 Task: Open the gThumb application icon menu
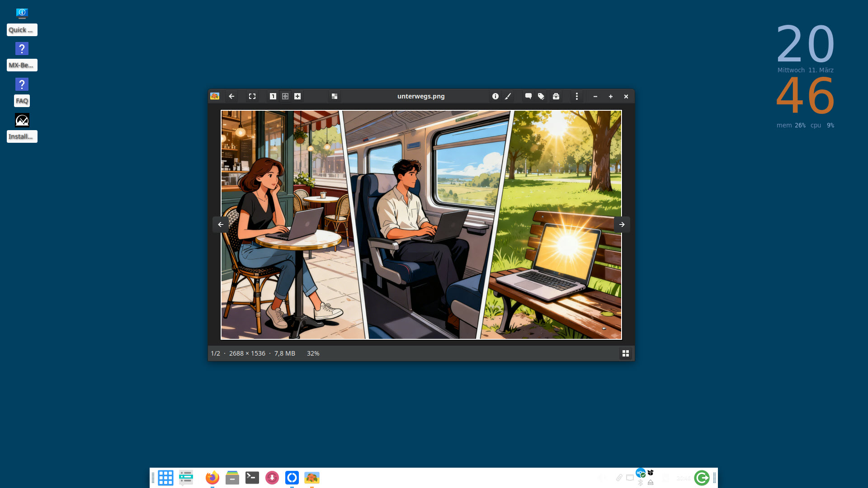215,96
